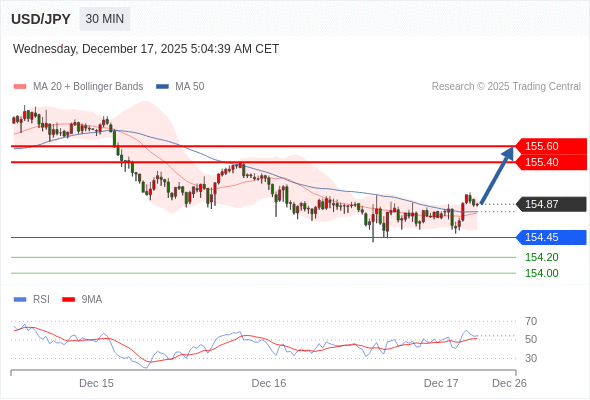590x400 pixels.
Task: Click the 154.45 pivot price tag
Action: (x=551, y=237)
